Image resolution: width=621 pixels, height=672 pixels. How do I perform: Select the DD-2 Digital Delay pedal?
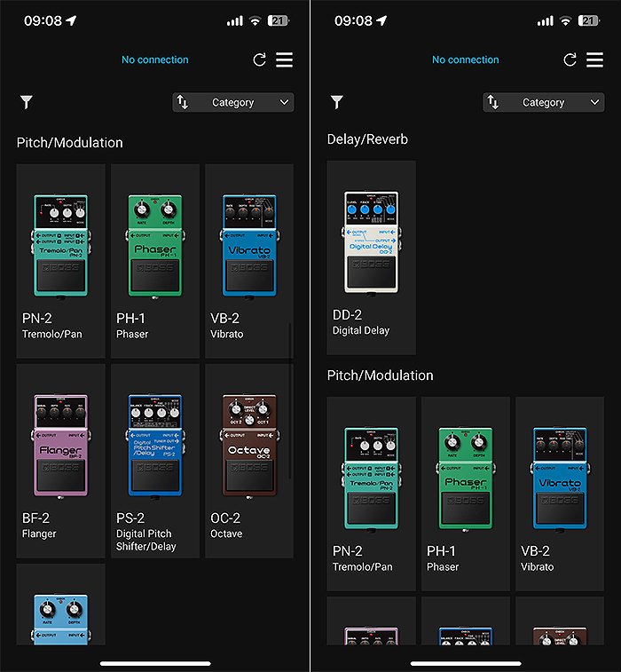coord(372,257)
